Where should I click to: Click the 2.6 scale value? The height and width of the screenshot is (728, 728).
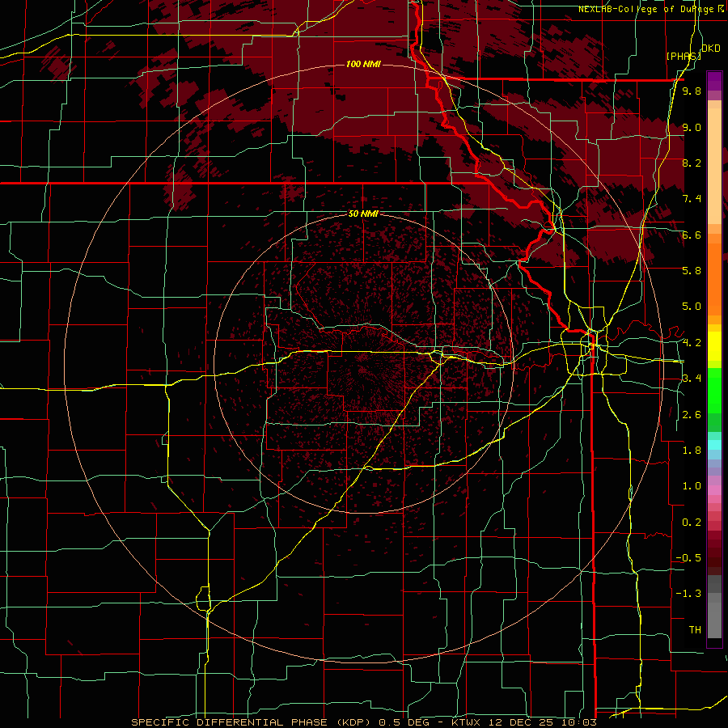tap(692, 415)
